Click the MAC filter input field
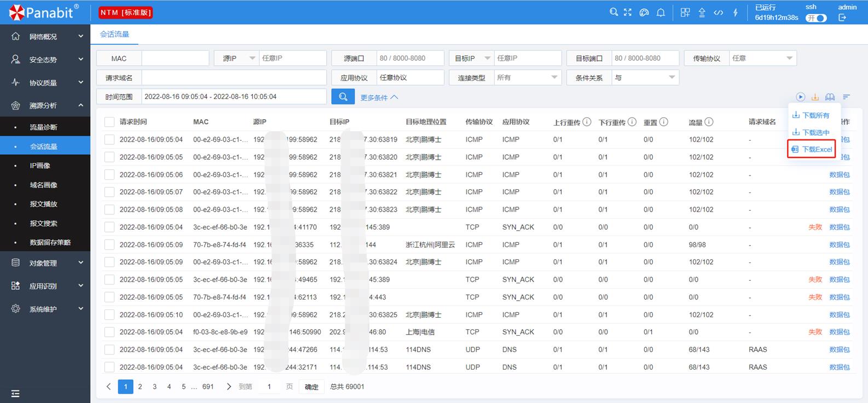The width and height of the screenshot is (868, 403). [x=175, y=58]
